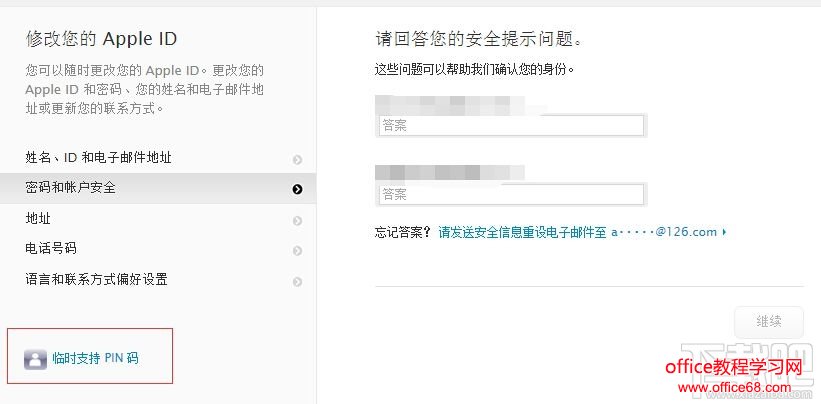The image size is (821, 404).
Task: Open the 姓名、ID 和电子邮件地址 section
Action: 105,158
